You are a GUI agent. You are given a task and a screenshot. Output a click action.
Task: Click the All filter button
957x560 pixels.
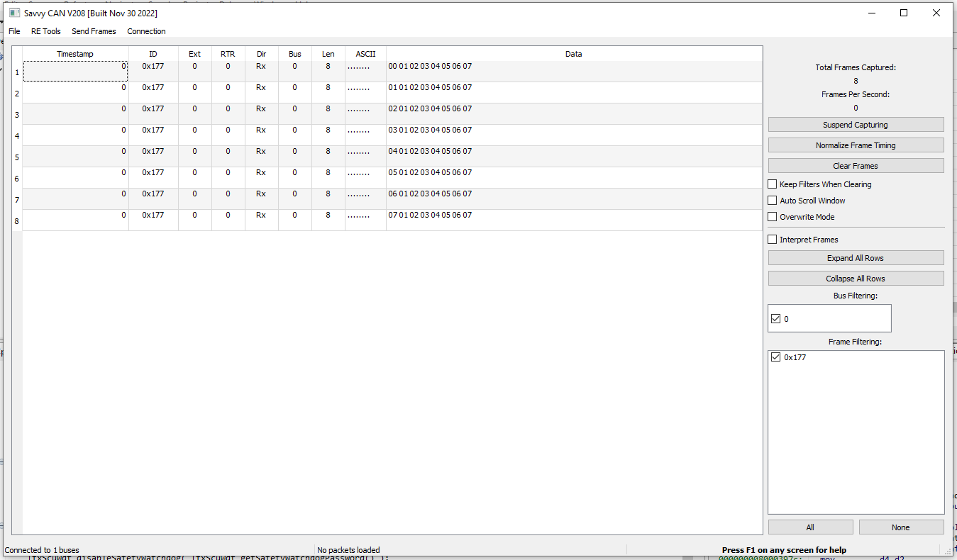(x=810, y=527)
